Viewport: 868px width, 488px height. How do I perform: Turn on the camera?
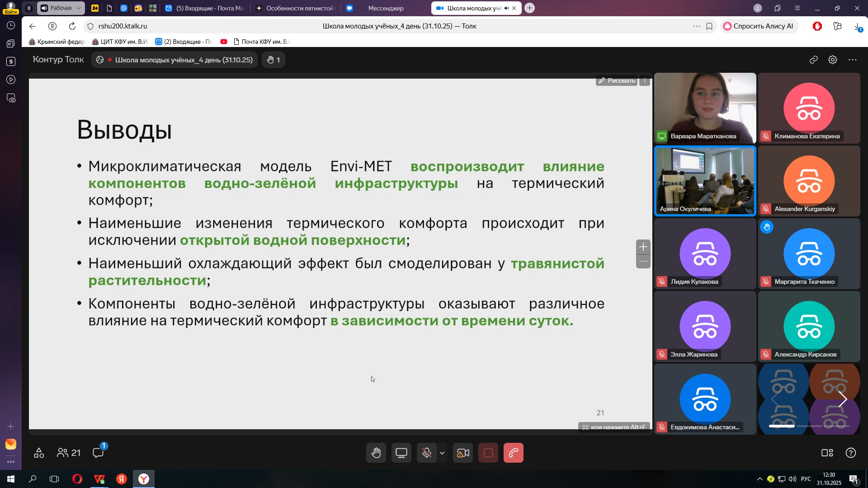tap(462, 453)
